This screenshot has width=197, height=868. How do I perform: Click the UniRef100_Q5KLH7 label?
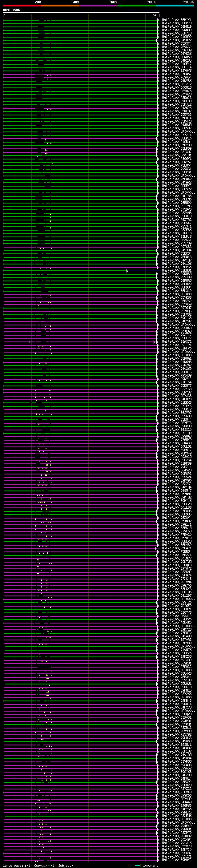point(176,111)
